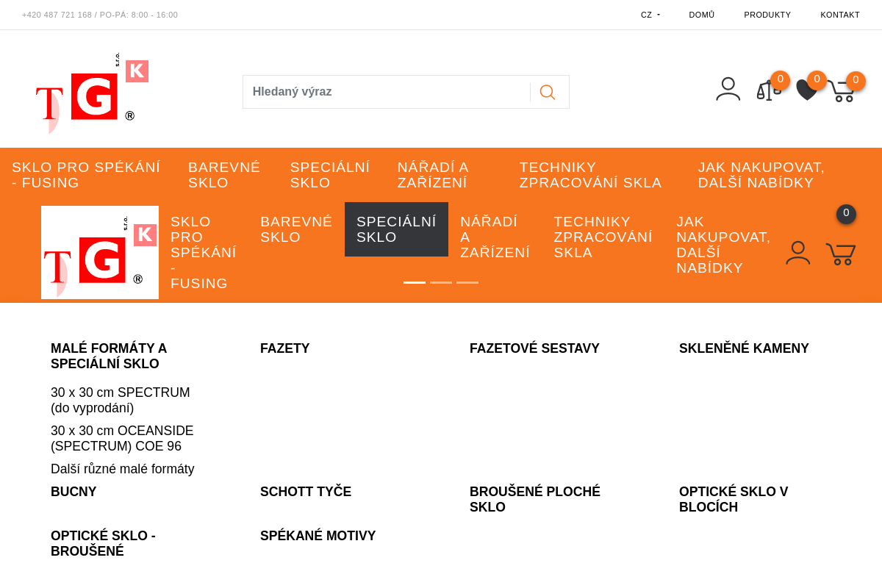Go to Kontakt page
The width and height of the screenshot is (882, 588).
click(x=839, y=15)
